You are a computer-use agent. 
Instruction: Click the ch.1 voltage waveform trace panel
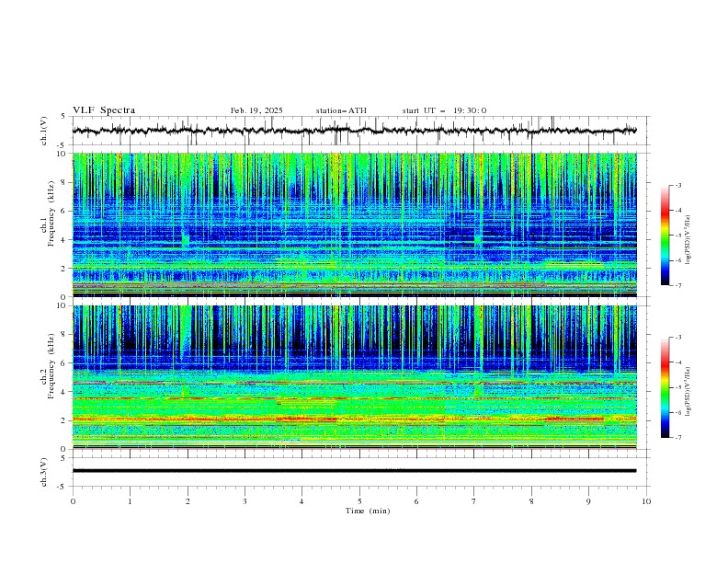coord(361,131)
